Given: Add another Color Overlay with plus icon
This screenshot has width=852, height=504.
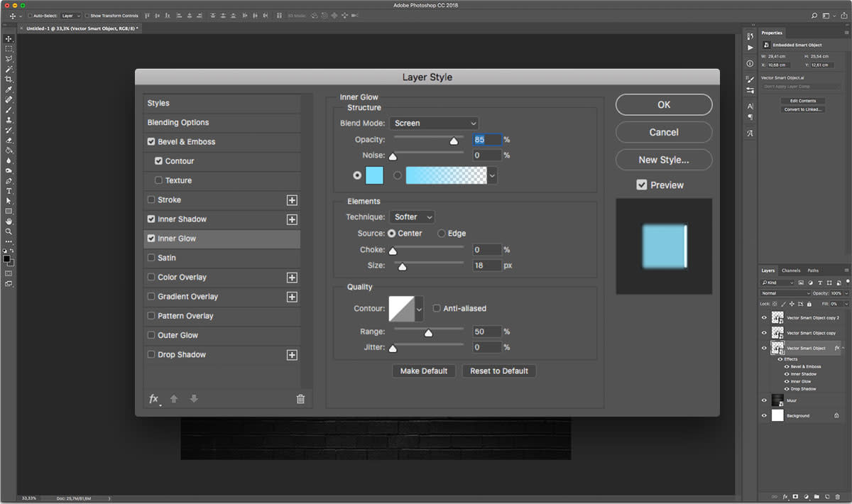Looking at the screenshot, I should coord(292,278).
